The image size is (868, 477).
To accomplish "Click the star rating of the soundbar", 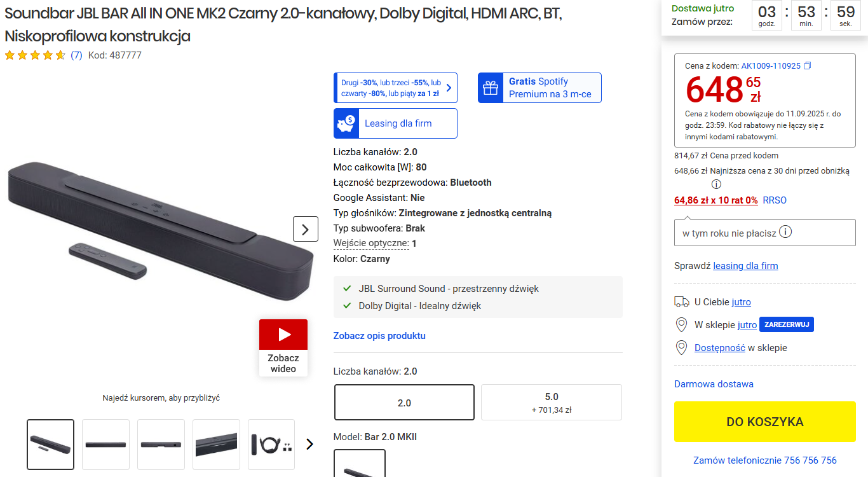I will point(35,55).
